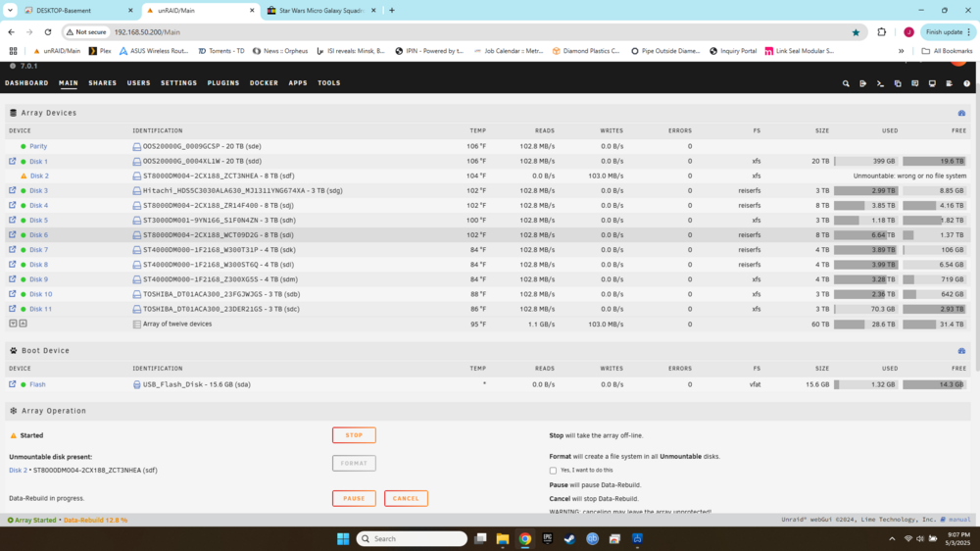The width and height of the screenshot is (980, 551).
Task: Open Steam from the taskbar
Action: 569,538
